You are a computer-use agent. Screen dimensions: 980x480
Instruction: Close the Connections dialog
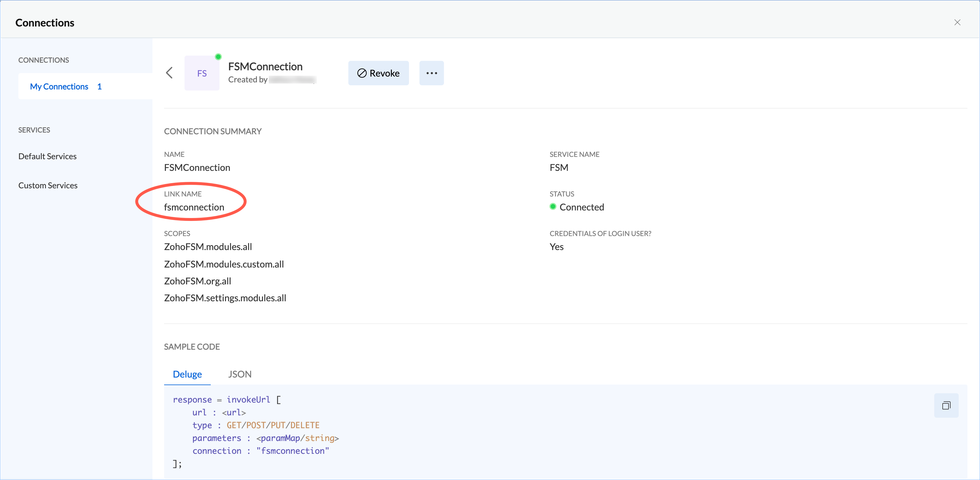pos(957,22)
